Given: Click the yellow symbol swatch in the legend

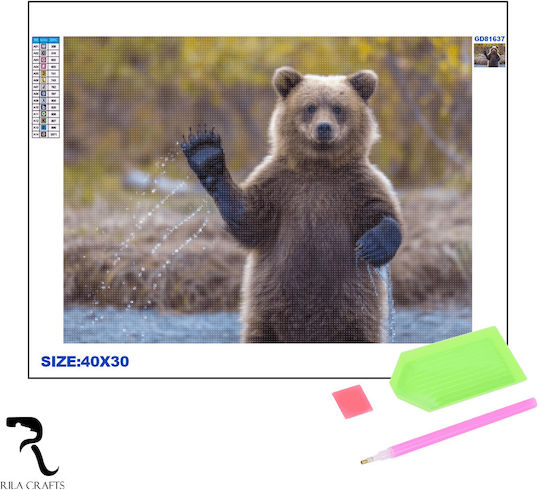Looking at the screenshot, I should [44, 80].
